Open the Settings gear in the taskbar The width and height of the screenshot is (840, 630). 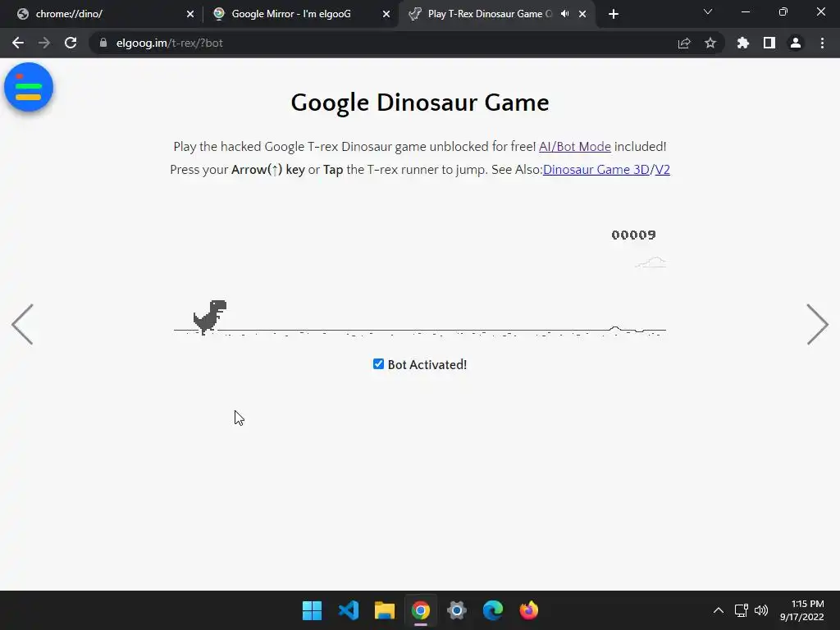(456, 610)
